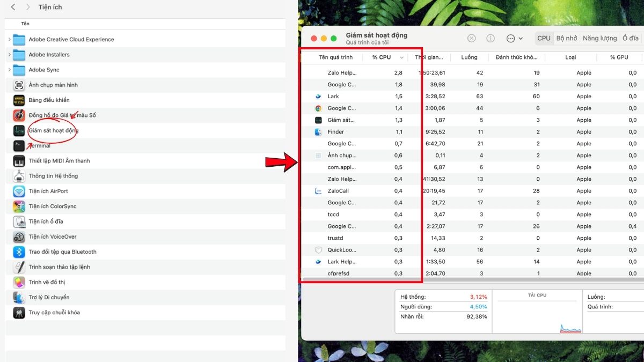Go forward in the Finder window

pos(27,7)
